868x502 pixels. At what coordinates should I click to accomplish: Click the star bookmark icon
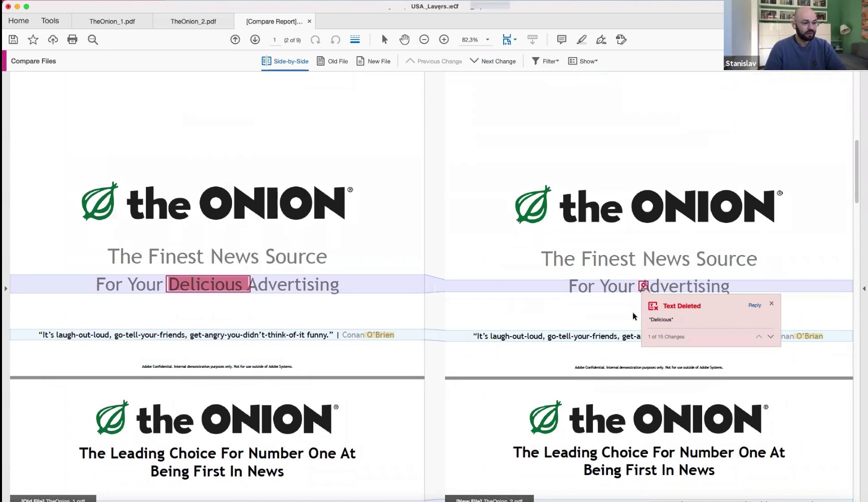pos(33,40)
